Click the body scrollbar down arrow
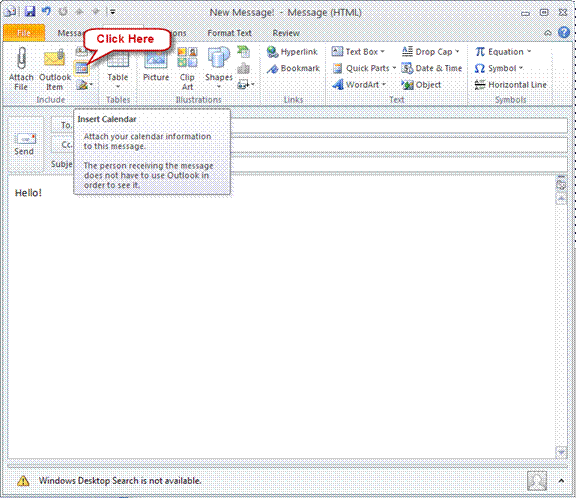The height and width of the screenshot is (498, 576). (x=561, y=452)
